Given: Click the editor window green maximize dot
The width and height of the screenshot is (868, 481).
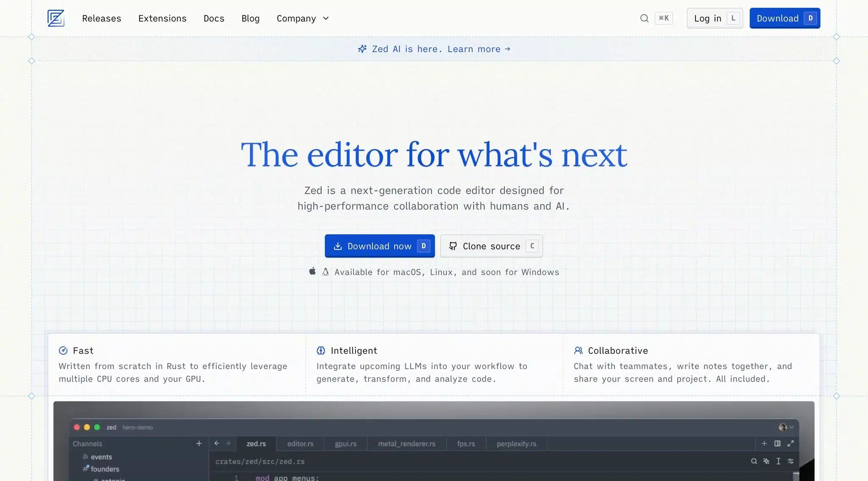Looking at the screenshot, I should point(97,427).
